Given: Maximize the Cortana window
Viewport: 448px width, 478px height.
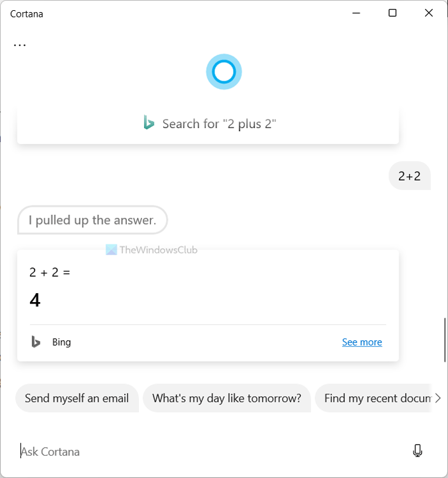Looking at the screenshot, I should pyautogui.click(x=392, y=13).
